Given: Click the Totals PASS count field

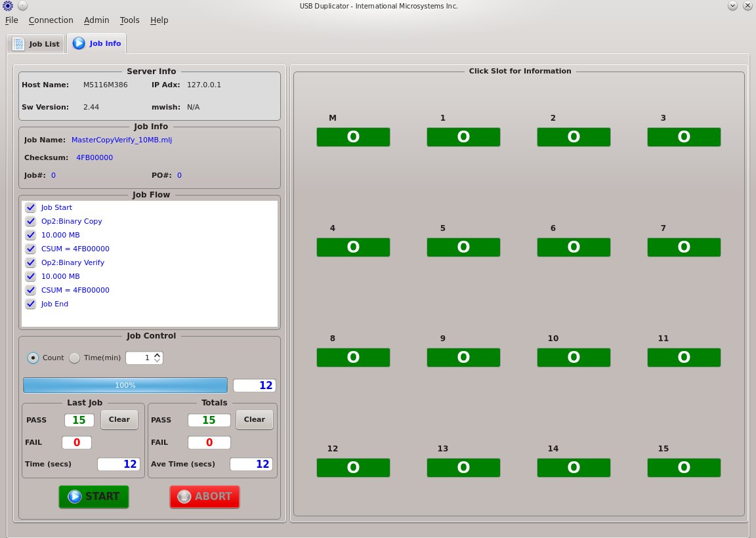Looking at the screenshot, I should coord(209,420).
